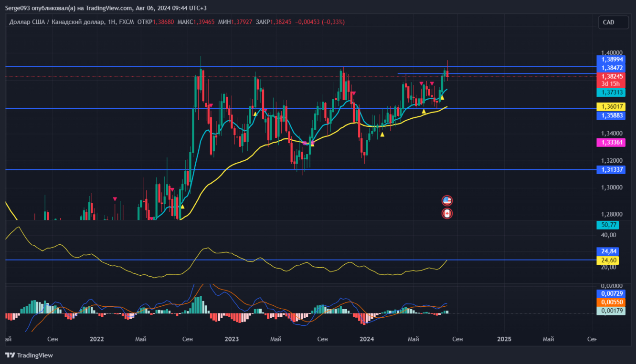
Task: Click the 1,30000 price axis label
Action: pyautogui.click(x=612, y=187)
